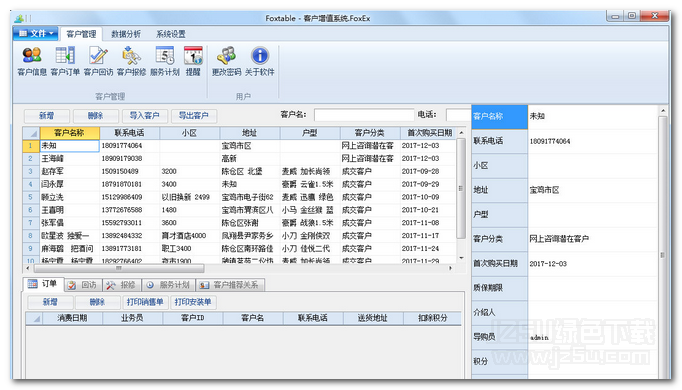The height and width of the screenshot is (390, 682).
Task: Click scroll-right arrow of customer table
Action: click(x=451, y=268)
